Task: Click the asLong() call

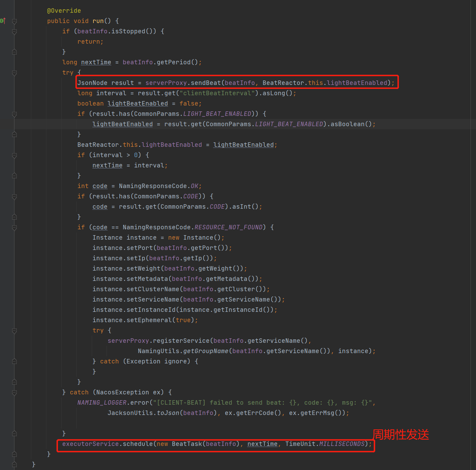Action: [x=278, y=93]
